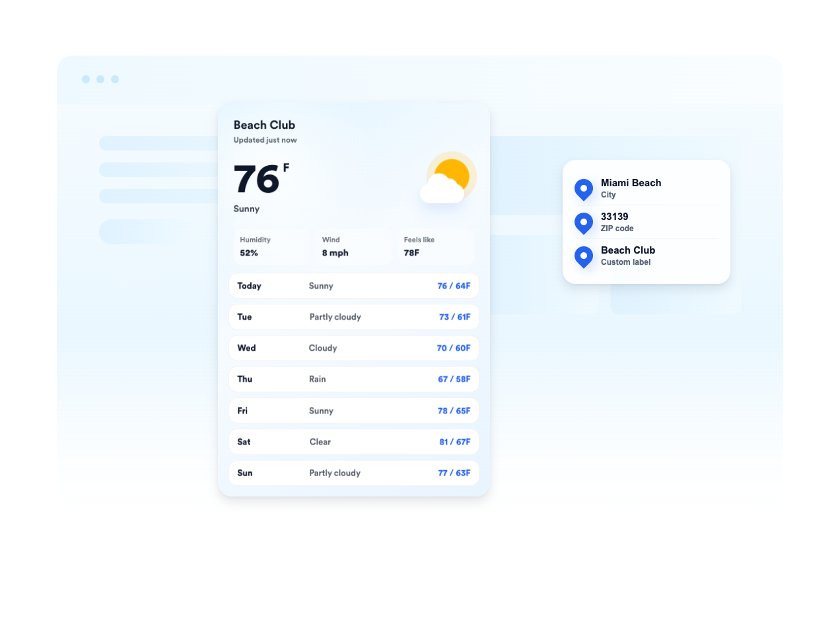Open the Sun Partly cloudy forecast row
This screenshot has height=634, width=840.
click(x=354, y=473)
